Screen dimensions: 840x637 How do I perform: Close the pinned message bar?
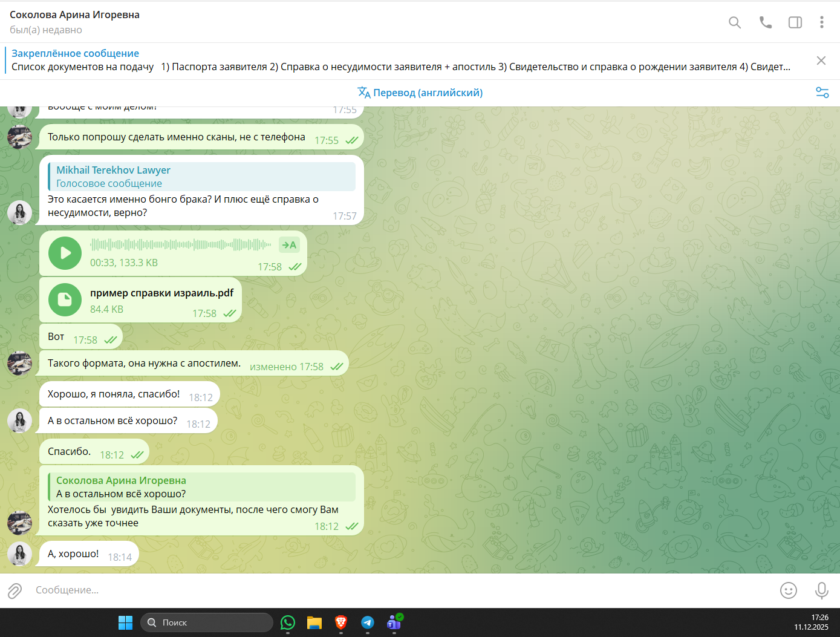click(x=821, y=60)
